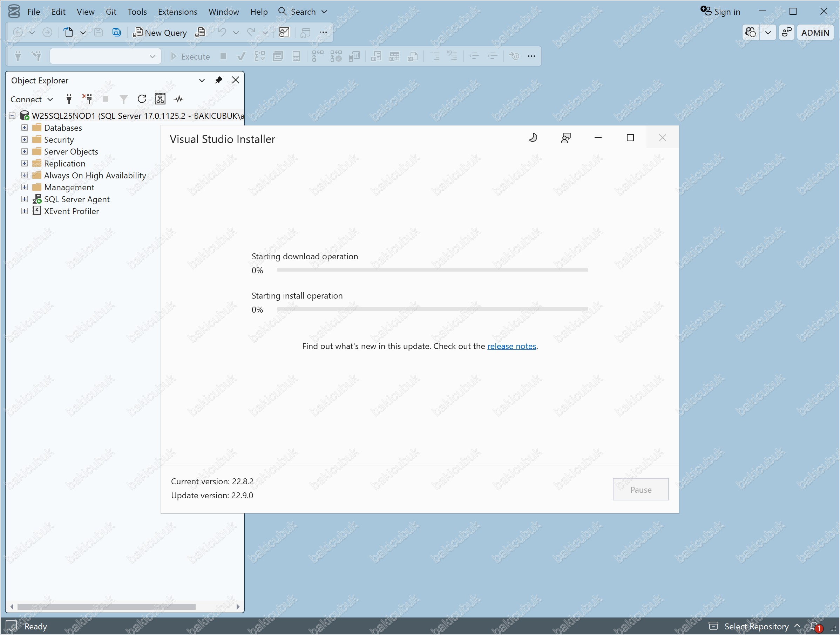
Task: Open the File menu
Action: [34, 12]
